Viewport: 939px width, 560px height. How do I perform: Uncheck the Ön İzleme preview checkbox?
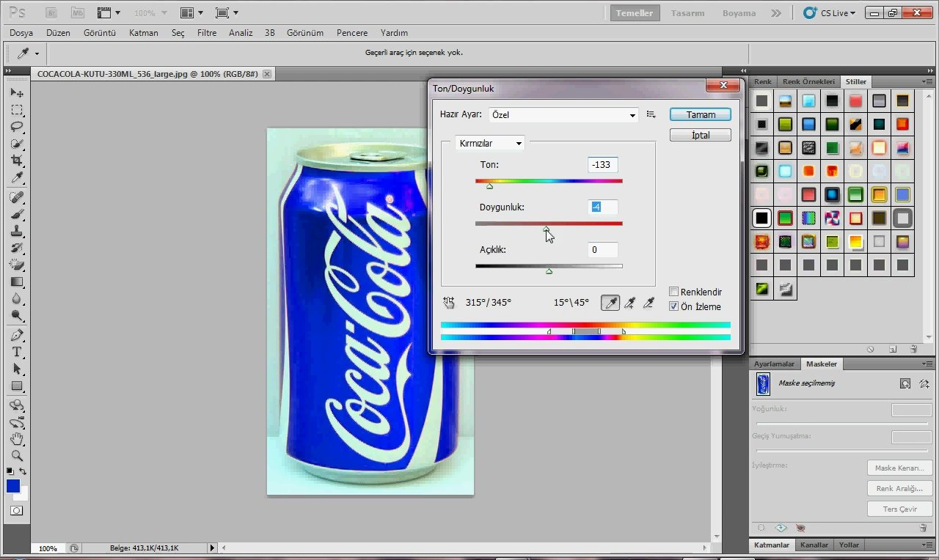(x=674, y=306)
